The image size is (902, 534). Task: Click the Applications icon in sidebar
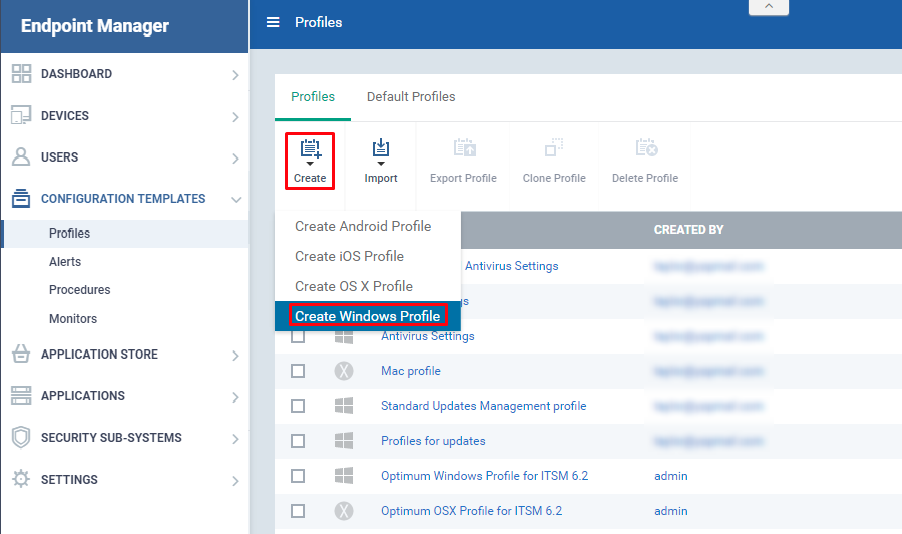21,395
